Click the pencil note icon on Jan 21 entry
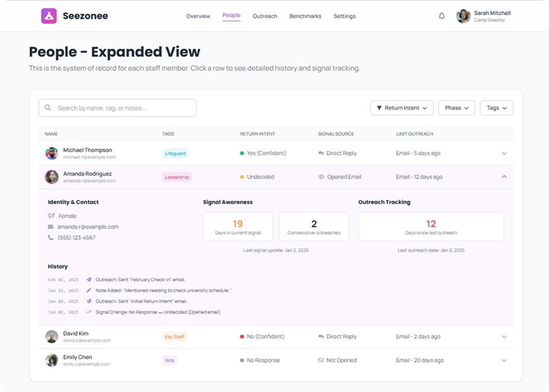549x392 pixels. 88,290
